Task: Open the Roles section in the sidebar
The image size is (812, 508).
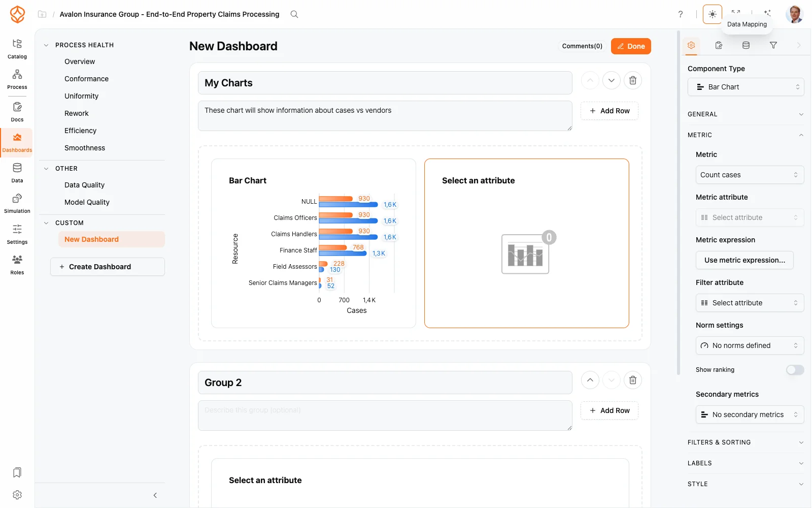Action: pos(17,265)
